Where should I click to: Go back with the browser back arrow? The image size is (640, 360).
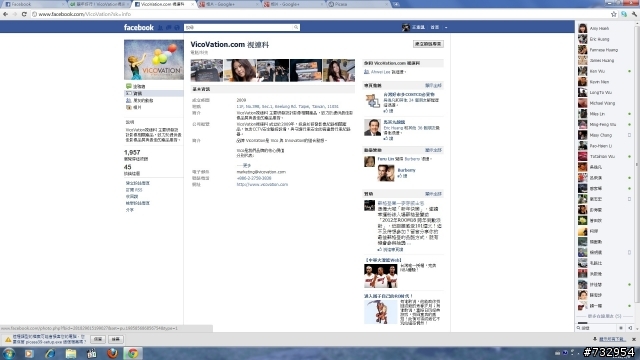[5, 14]
